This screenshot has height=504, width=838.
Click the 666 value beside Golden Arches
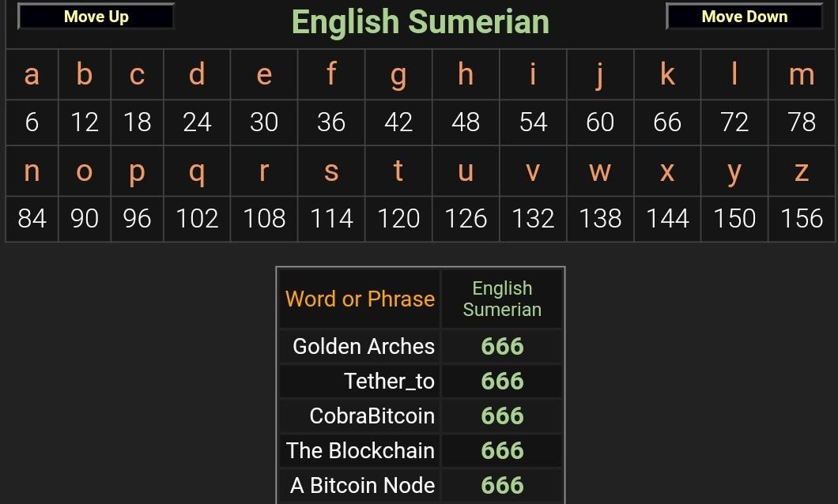pos(502,347)
